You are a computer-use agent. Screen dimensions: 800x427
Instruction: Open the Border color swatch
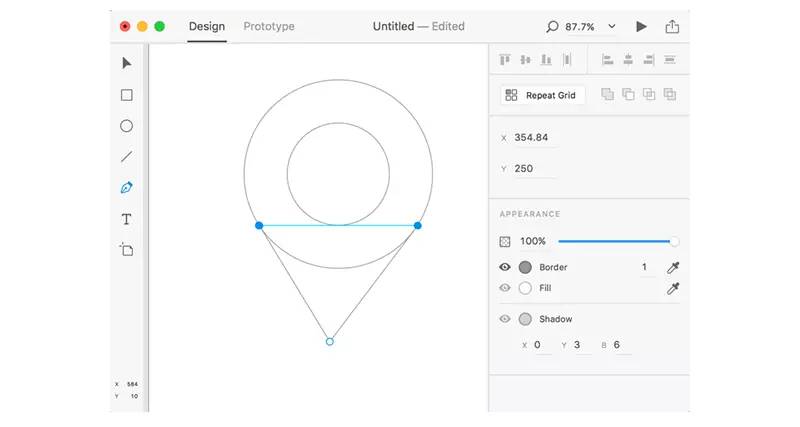point(525,267)
